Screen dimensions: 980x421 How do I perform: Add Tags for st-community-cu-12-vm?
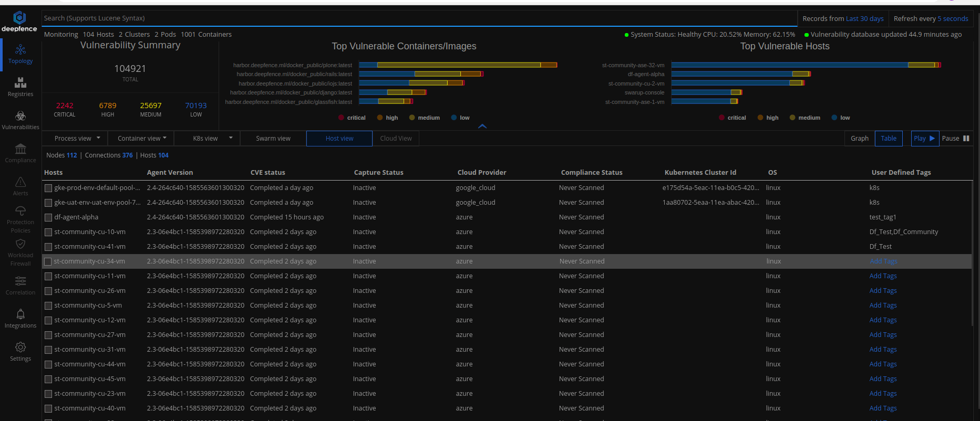(x=883, y=320)
